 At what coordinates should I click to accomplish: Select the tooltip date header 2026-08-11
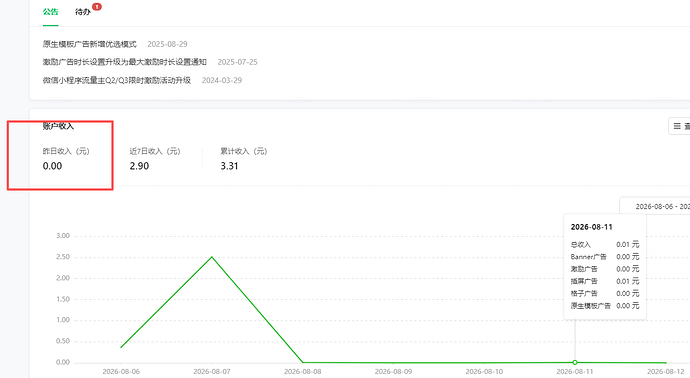(591, 227)
